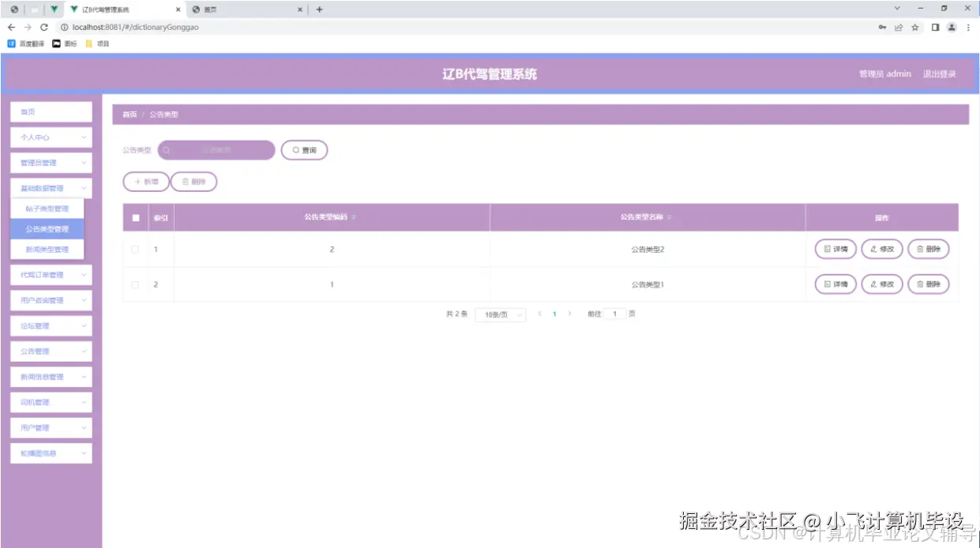The image size is (980, 548).
Task: Expand the 用户管理 sidebar menu
Action: (x=51, y=427)
